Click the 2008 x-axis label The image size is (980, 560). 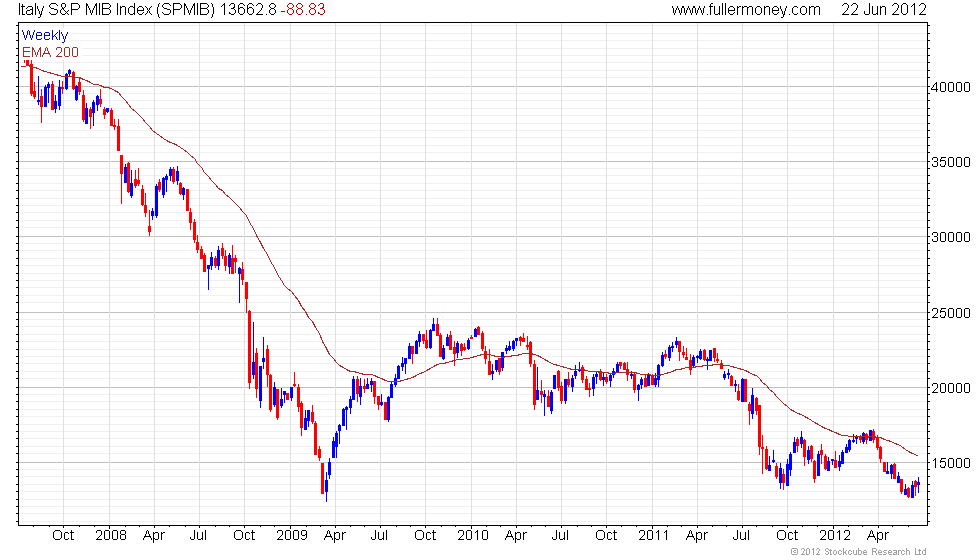111,536
